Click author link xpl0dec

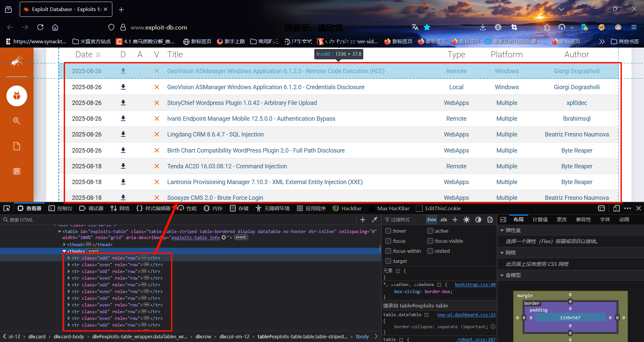tap(577, 103)
